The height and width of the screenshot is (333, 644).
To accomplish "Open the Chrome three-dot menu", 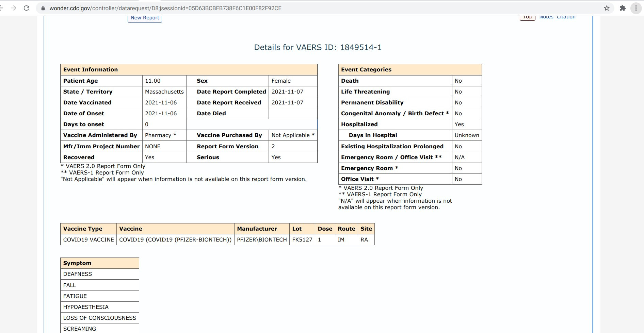I will point(636,8).
